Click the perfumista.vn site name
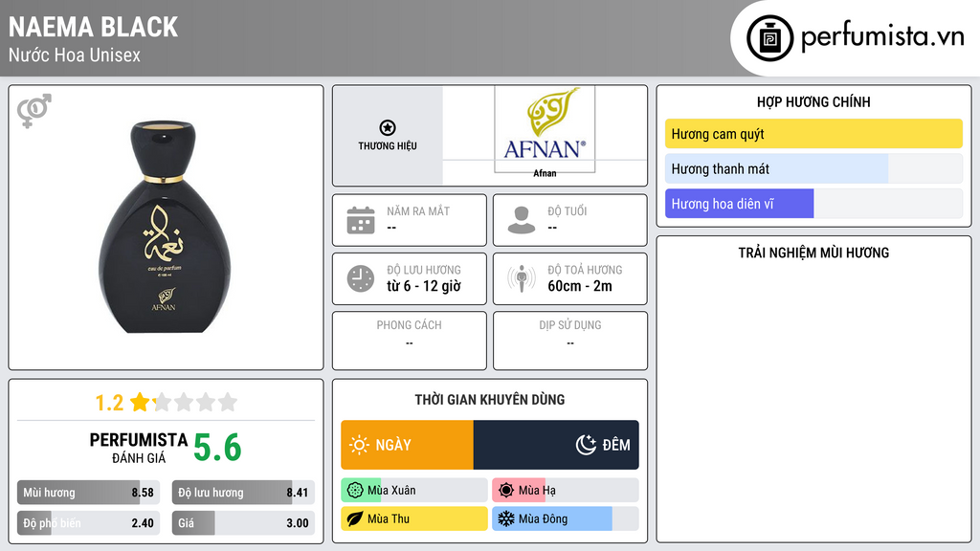Viewport: 980px width, 551px height. (881, 37)
